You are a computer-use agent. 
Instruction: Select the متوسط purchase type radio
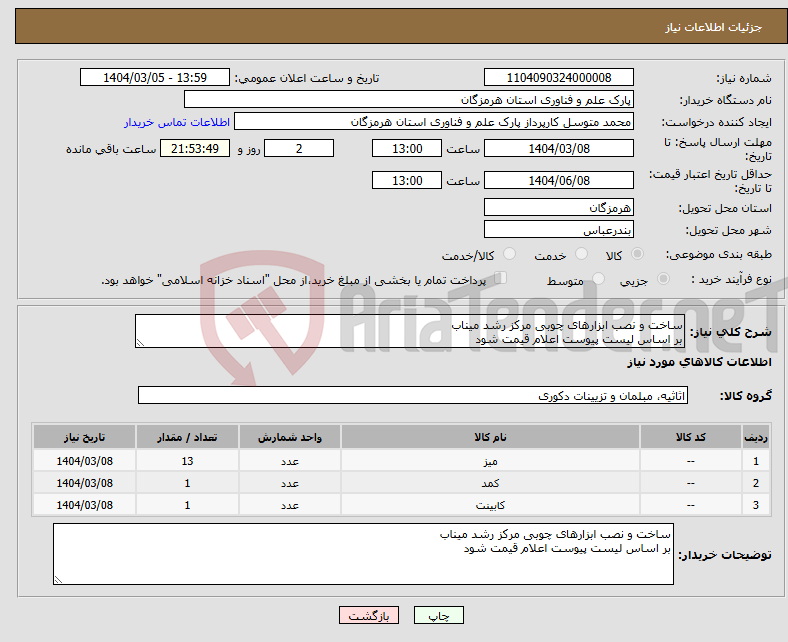[599, 279]
